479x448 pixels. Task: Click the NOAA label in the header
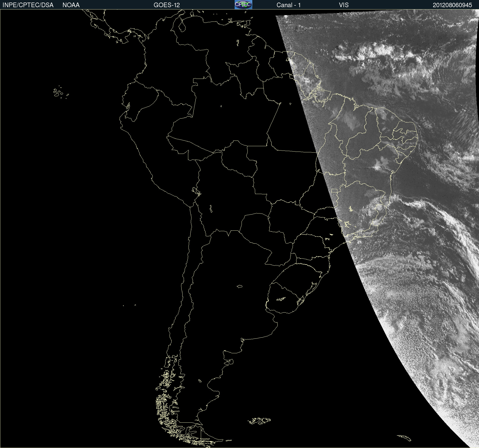click(x=71, y=5)
